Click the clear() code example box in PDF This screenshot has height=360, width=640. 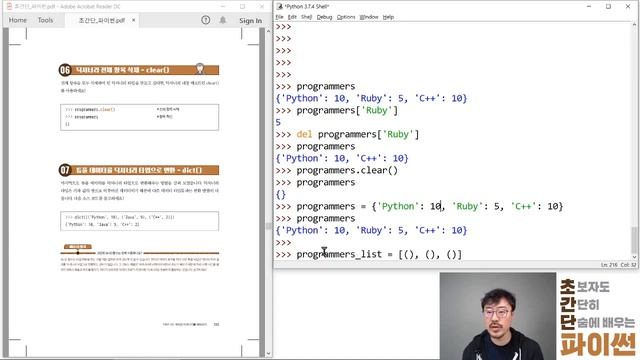click(x=140, y=117)
